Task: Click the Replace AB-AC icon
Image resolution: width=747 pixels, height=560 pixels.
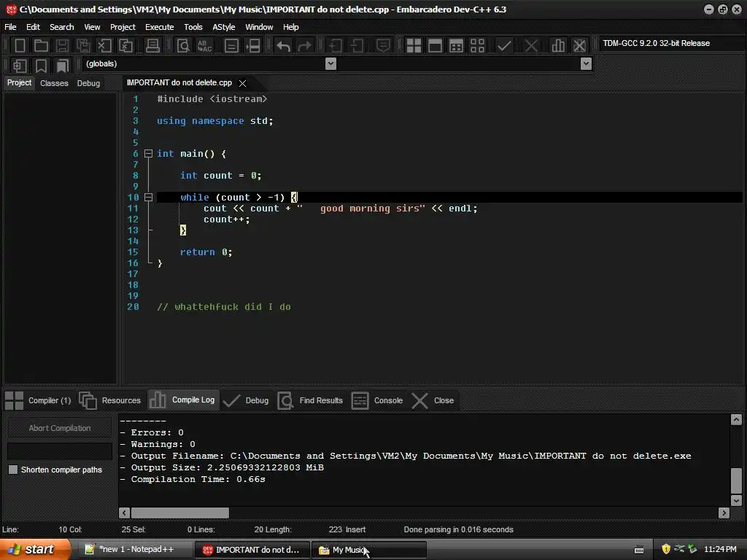Action: pyautogui.click(x=204, y=46)
